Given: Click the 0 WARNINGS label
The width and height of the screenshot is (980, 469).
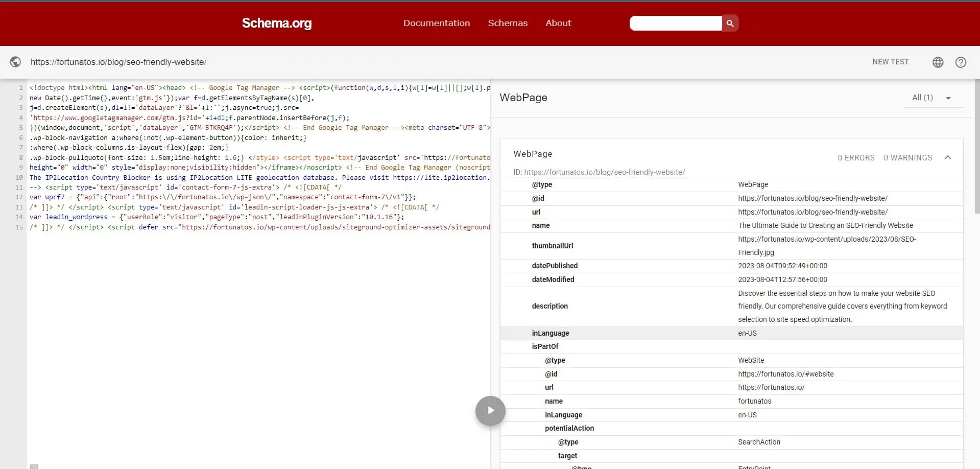Looking at the screenshot, I should click(907, 158).
